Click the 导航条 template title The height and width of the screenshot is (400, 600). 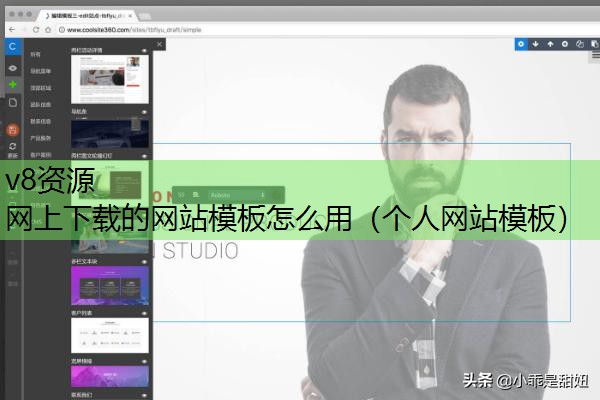click(79, 111)
